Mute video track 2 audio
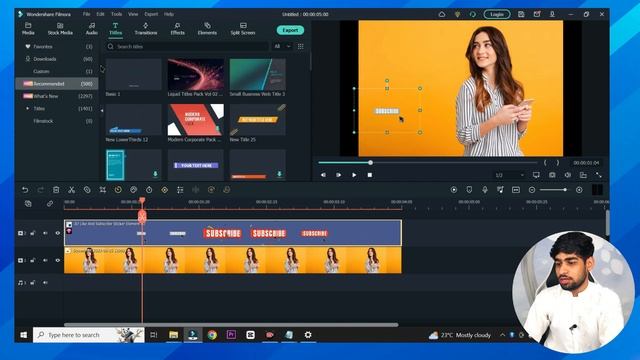Image resolution: width=640 pixels, height=360 pixels. click(45, 233)
